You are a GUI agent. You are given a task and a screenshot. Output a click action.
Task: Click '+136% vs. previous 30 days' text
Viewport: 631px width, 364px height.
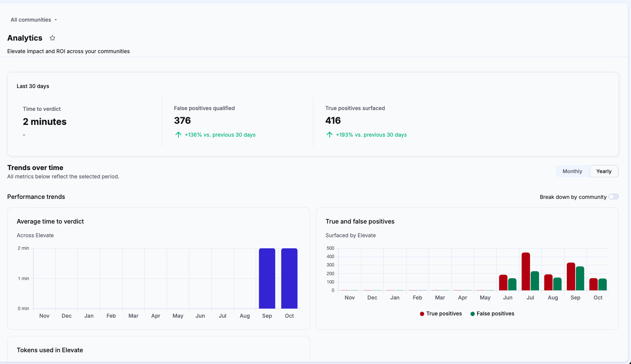(220, 135)
